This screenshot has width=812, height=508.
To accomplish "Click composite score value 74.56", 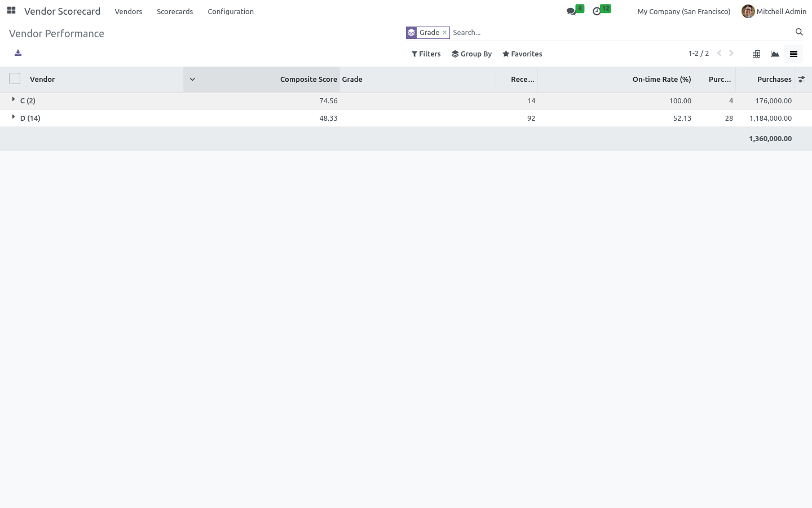I will 328,101.
